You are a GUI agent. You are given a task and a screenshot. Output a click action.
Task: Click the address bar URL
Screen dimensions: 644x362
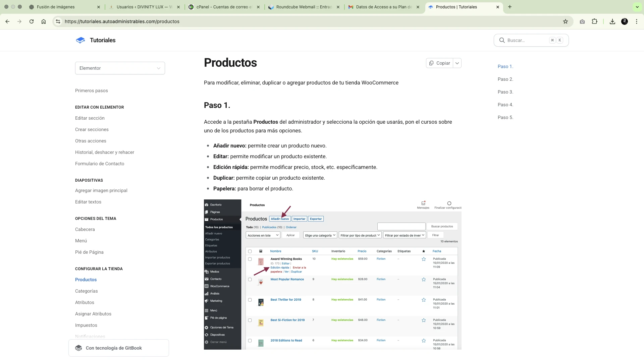(122, 21)
